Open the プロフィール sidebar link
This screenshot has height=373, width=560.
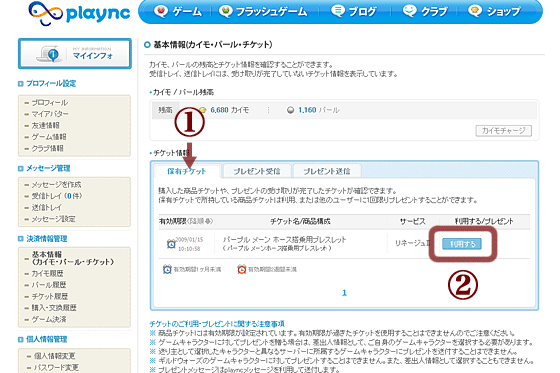point(50,103)
